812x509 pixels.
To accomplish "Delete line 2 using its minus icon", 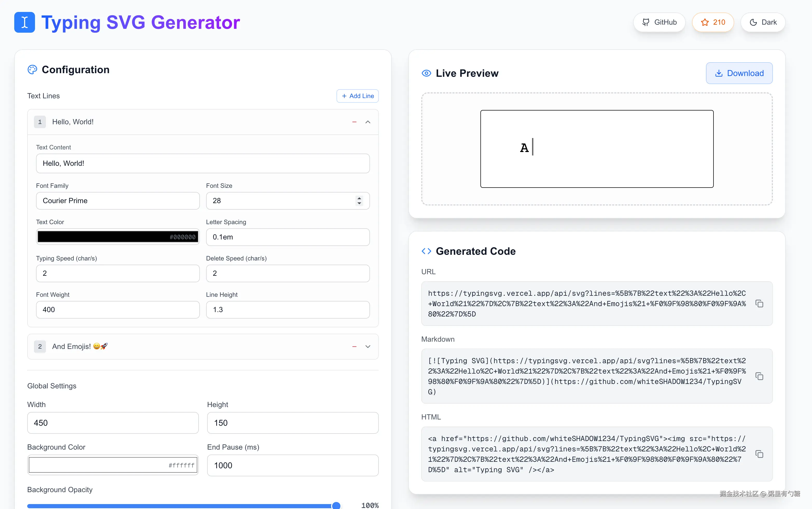I will point(354,346).
